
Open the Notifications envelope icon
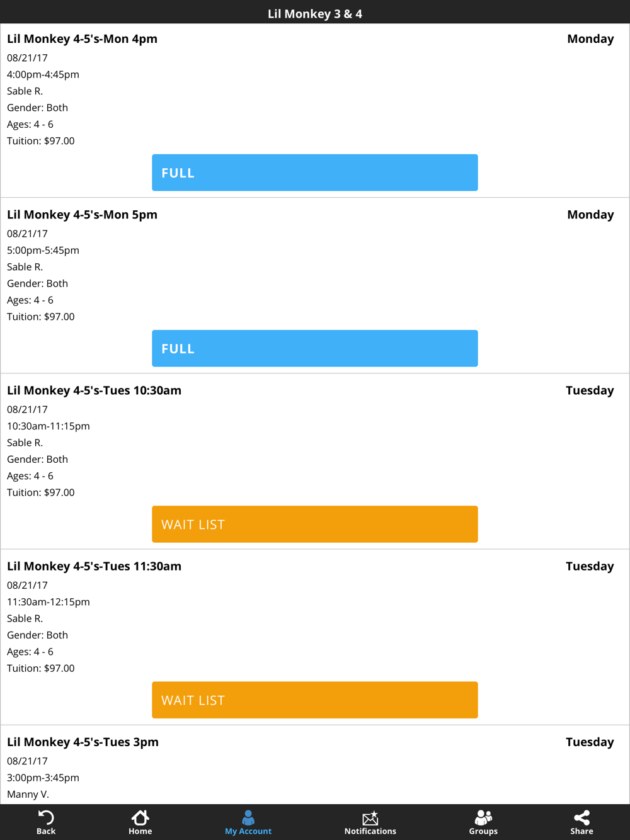(370, 817)
